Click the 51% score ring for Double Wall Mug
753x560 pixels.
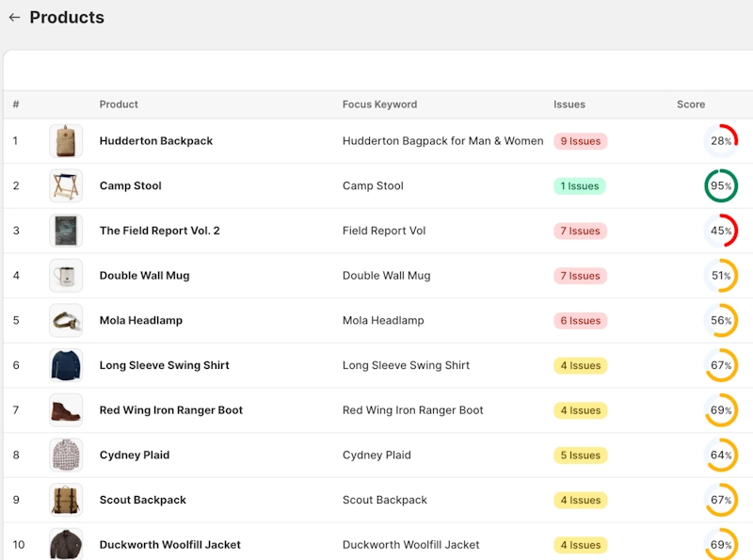(721, 276)
